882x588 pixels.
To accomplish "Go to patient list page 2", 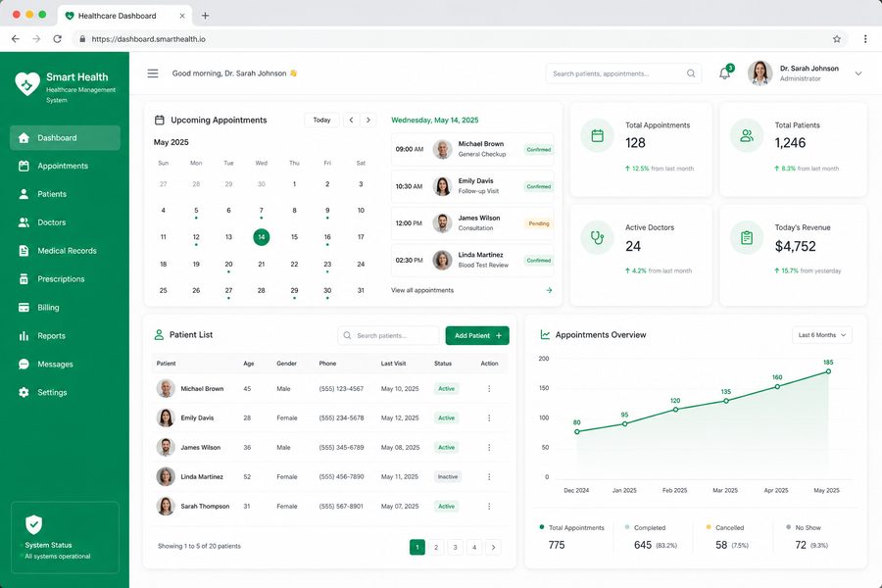I will [436, 547].
